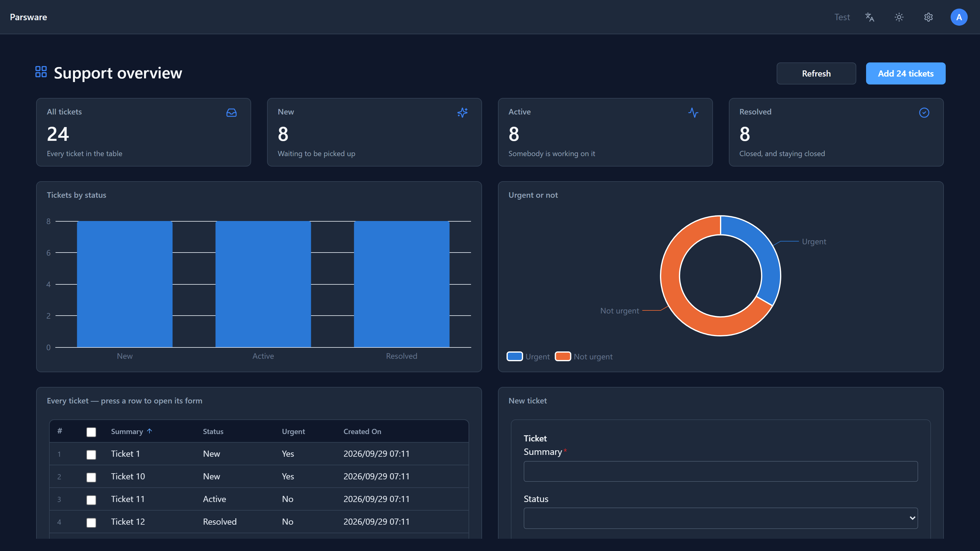Open the user avatar A menu
This screenshot has width=980, height=551.
click(x=959, y=17)
